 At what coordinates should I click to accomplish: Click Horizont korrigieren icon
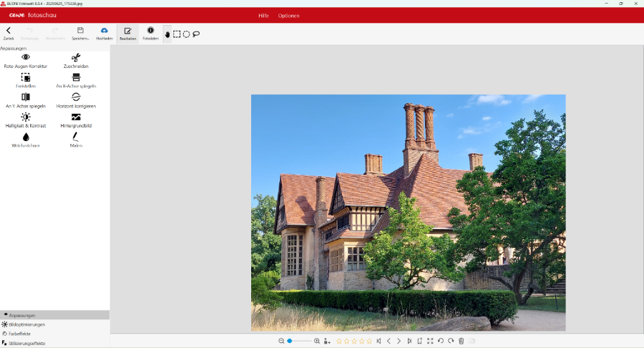(76, 98)
